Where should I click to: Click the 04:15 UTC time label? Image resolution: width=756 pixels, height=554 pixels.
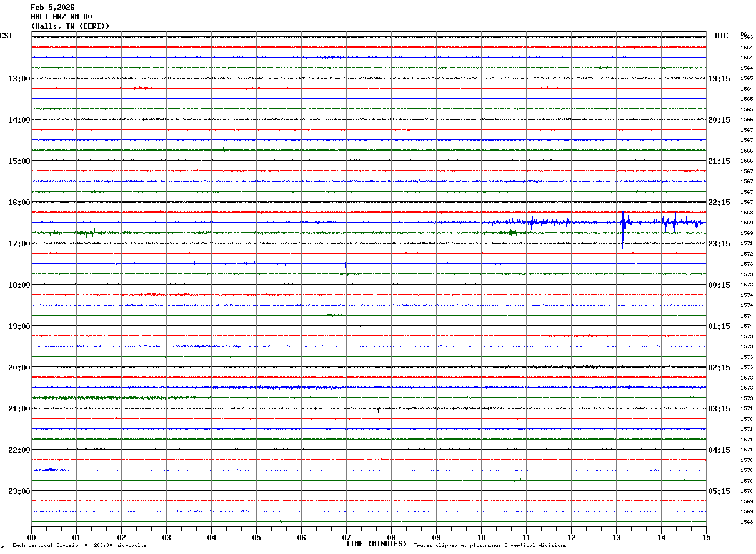click(719, 450)
